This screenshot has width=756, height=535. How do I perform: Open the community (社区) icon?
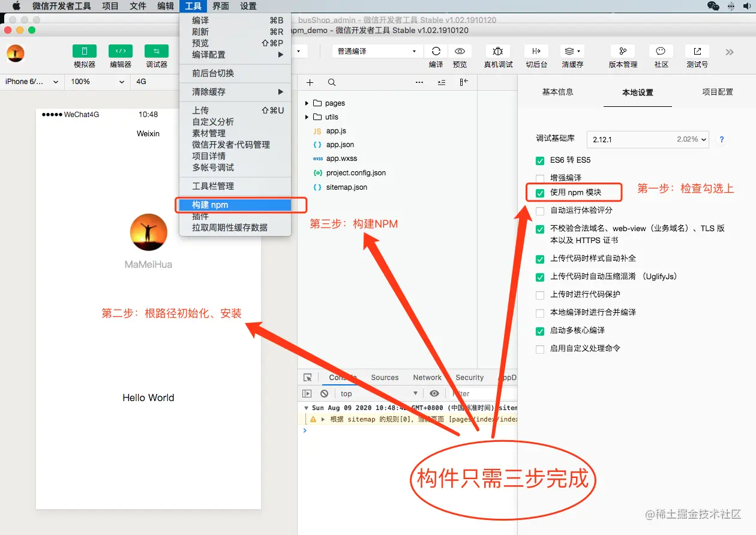click(661, 52)
